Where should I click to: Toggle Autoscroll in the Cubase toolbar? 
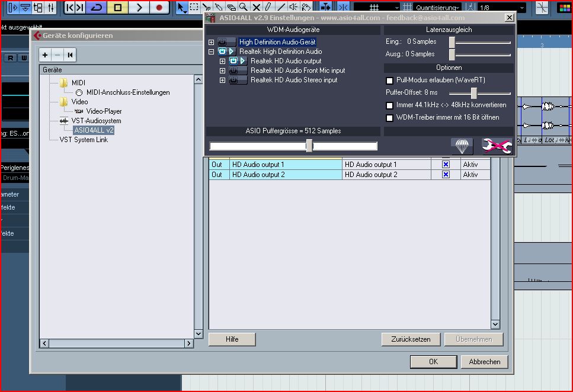(x=325, y=7)
